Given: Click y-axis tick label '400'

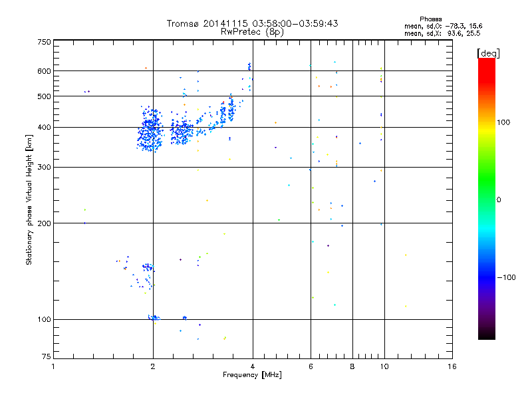Looking at the screenshot, I should (44, 128).
